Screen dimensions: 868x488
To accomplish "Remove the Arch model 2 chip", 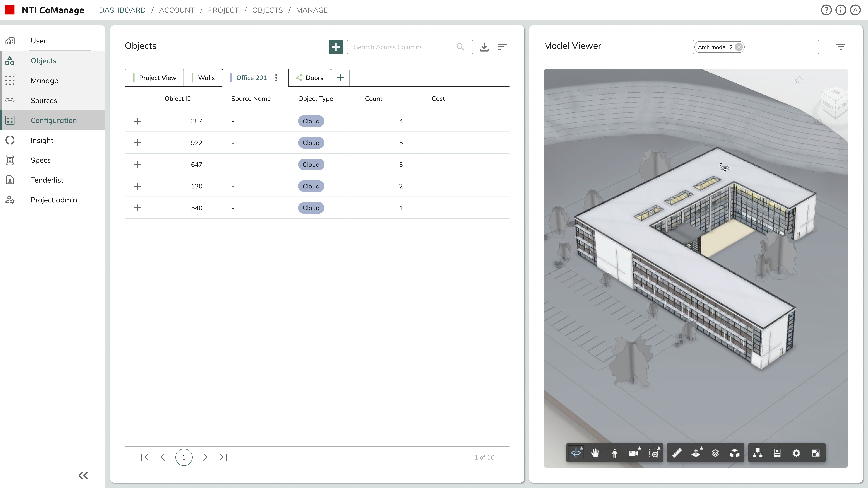I will click(739, 47).
